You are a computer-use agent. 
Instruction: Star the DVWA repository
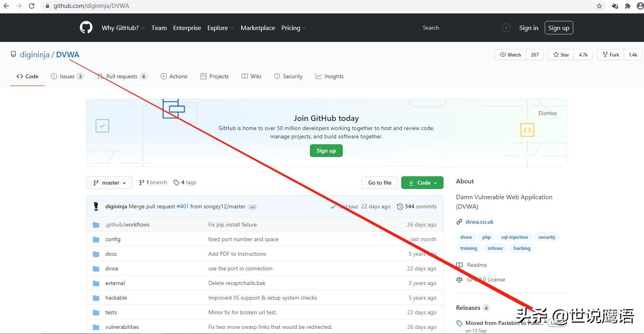(561, 55)
